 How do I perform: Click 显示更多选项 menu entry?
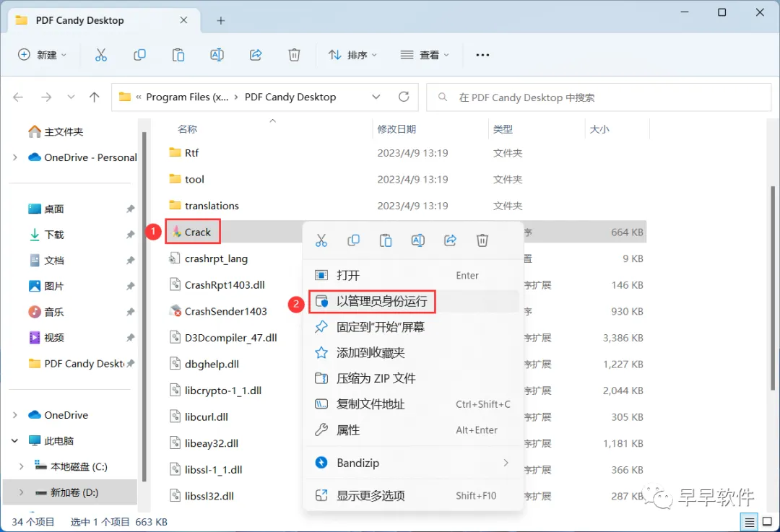coord(413,496)
